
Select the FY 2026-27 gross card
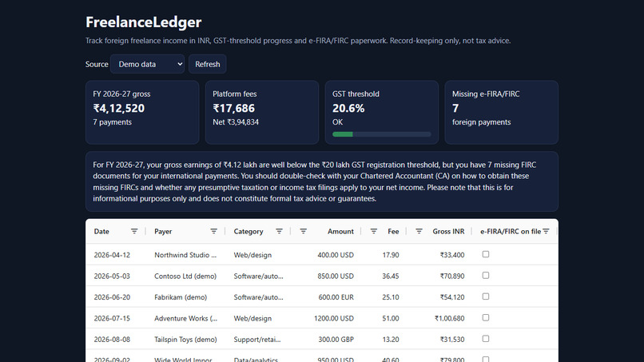(x=142, y=112)
